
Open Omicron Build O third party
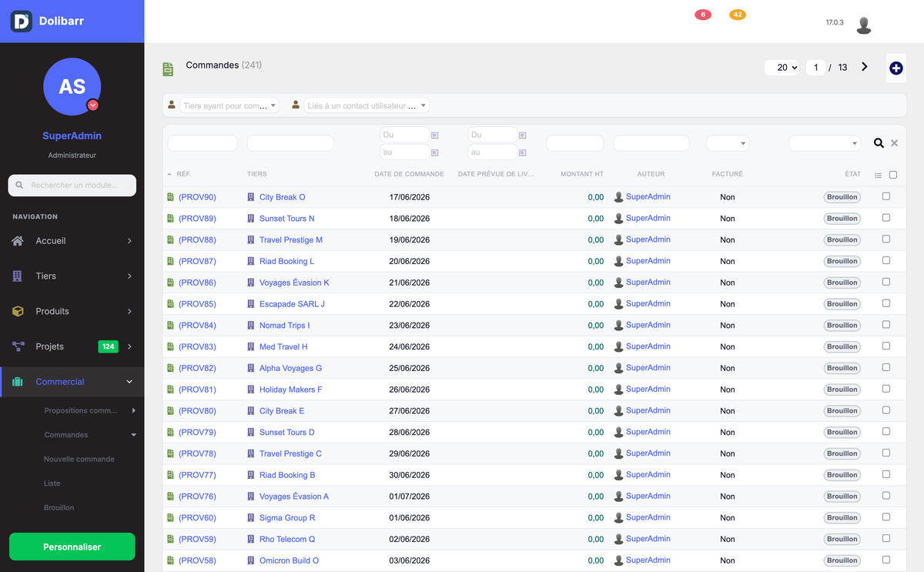tap(289, 560)
